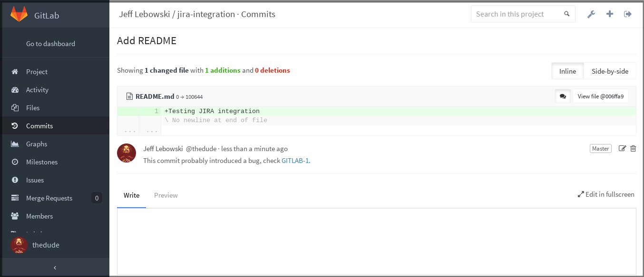Collapse the sidebar with the chevron
Screen dimensions: 644x277
pos(55,267)
